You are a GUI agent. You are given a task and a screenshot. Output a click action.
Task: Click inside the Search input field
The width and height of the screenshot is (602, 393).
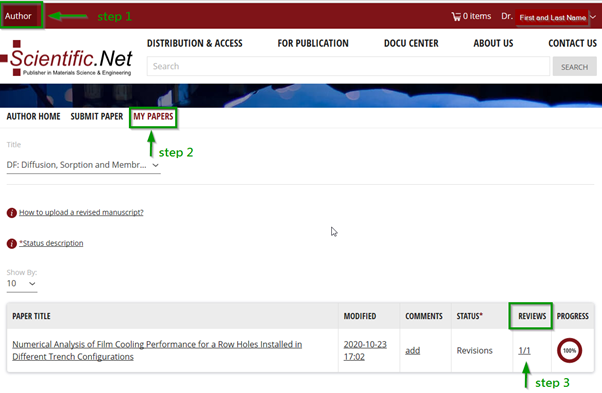tap(348, 66)
